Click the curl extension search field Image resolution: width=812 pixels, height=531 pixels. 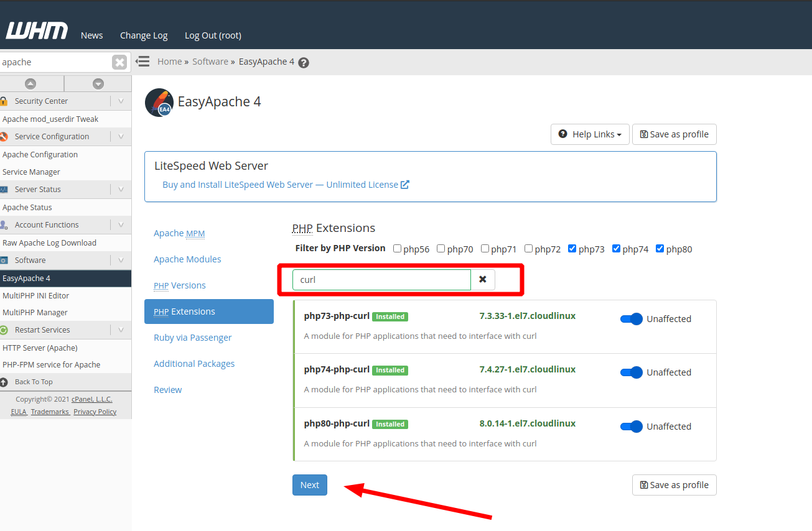(381, 280)
